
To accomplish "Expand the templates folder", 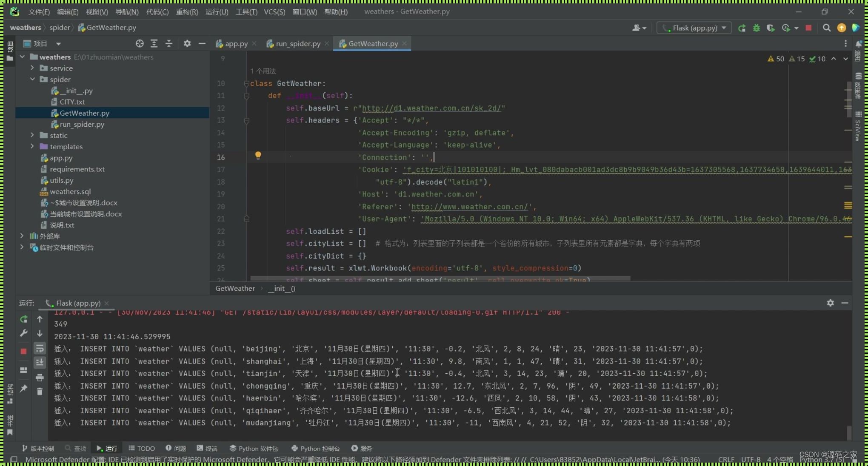I will tap(32, 146).
